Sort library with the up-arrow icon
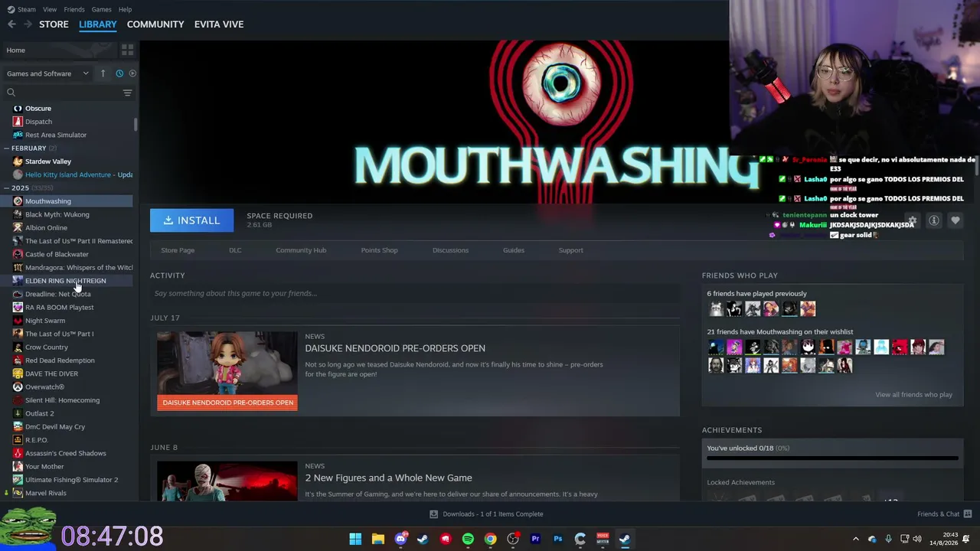The height and width of the screenshot is (551, 980). pos(103,73)
